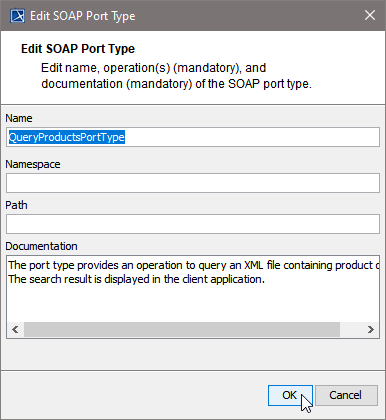The width and height of the screenshot is (386, 420).
Task: Click the Path field label
Action: (16, 205)
